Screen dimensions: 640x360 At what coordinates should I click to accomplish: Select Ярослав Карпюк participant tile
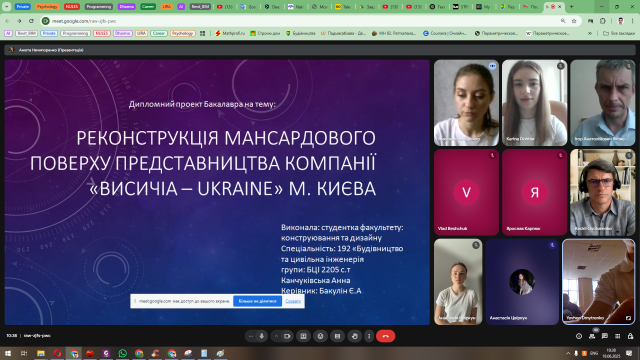pyautogui.click(x=534, y=192)
